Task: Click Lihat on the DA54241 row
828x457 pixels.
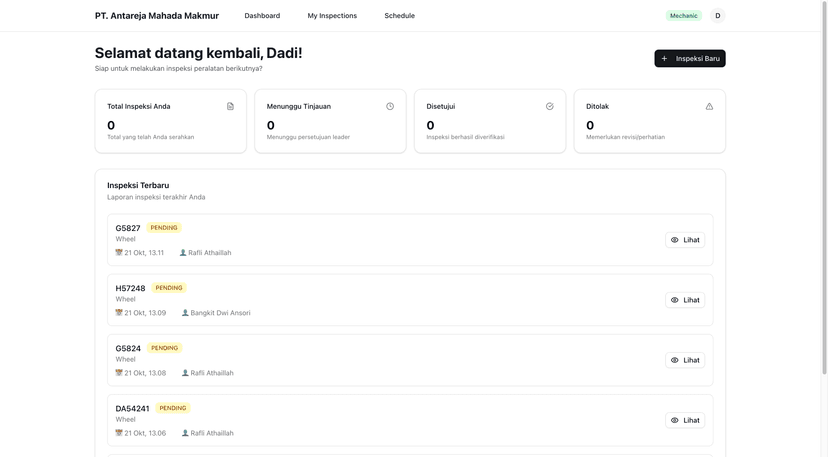Action: 685,420
